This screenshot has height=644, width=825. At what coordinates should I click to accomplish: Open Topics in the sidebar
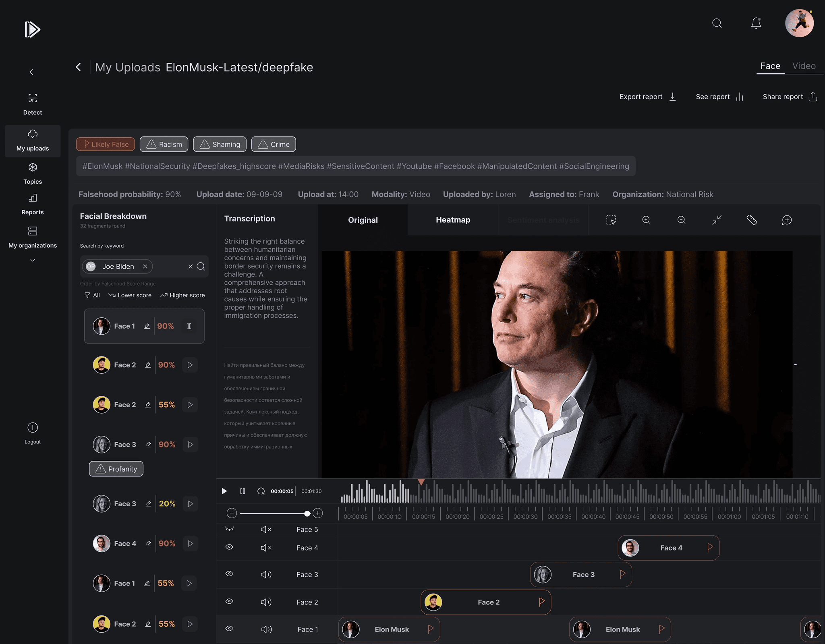[33, 173]
